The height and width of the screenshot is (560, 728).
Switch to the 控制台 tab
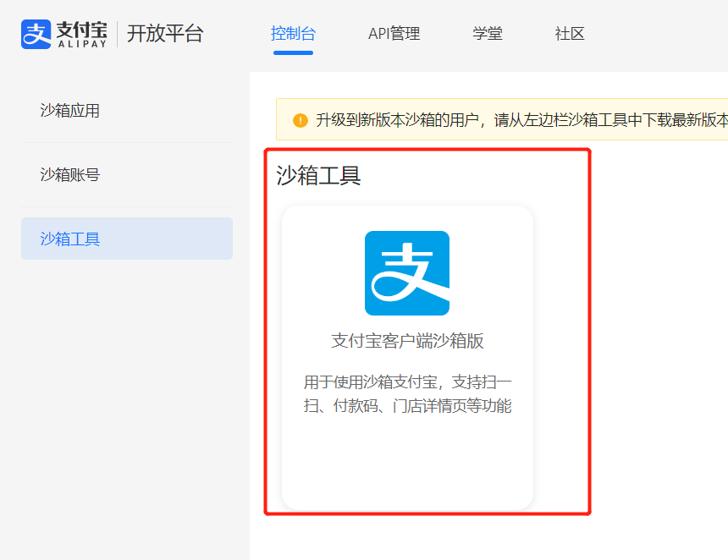(293, 34)
